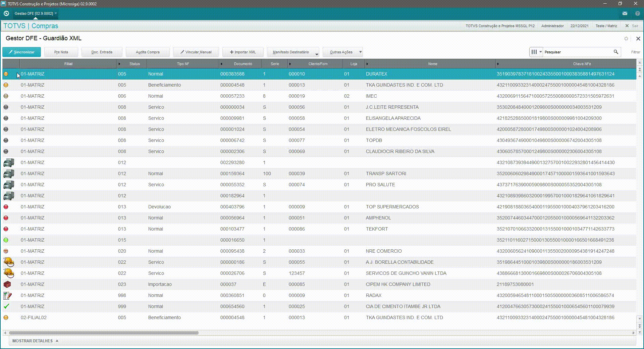The width and height of the screenshot is (644, 349).
Task: Click the arrow beside Documento column header
Action: pos(222,64)
